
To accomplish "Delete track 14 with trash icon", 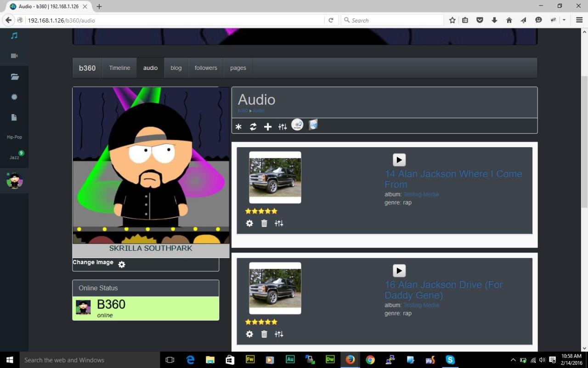I will click(x=264, y=223).
